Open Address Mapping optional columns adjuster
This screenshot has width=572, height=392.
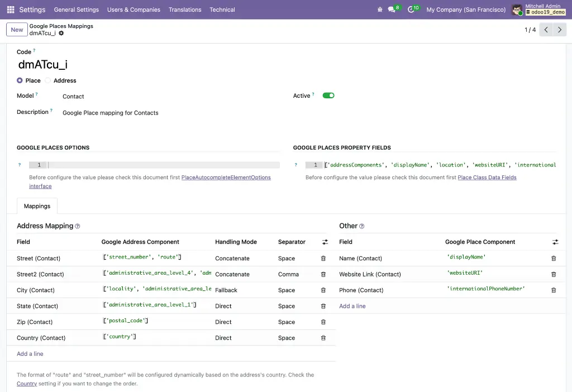tap(325, 242)
